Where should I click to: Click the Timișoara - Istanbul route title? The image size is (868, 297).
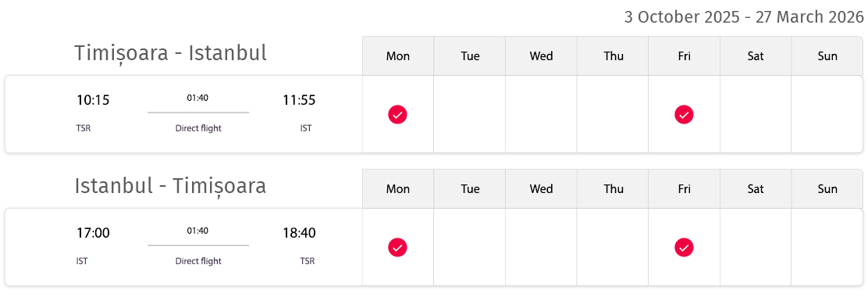tap(170, 53)
